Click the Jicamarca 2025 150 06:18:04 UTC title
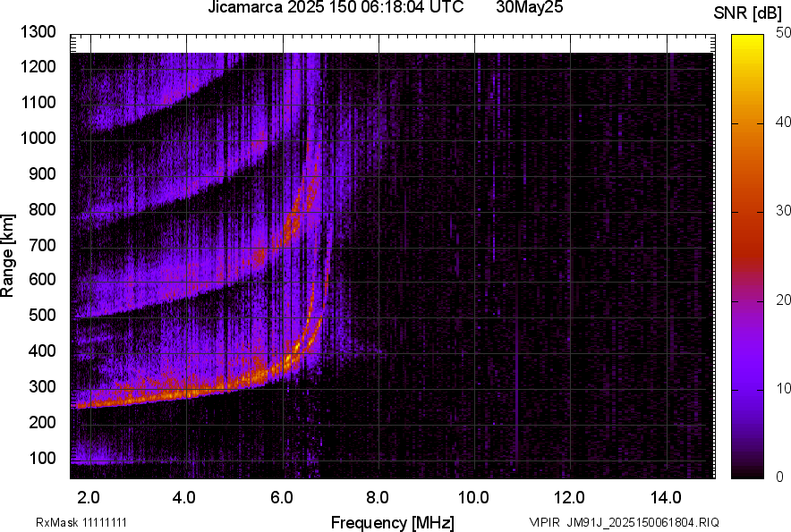The width and height of the screenshot is (791, 532). 336,7
